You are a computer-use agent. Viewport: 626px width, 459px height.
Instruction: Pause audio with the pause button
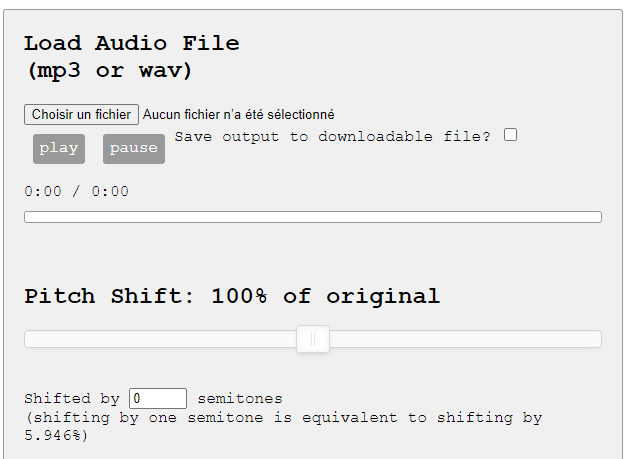(x=134, y=148)
